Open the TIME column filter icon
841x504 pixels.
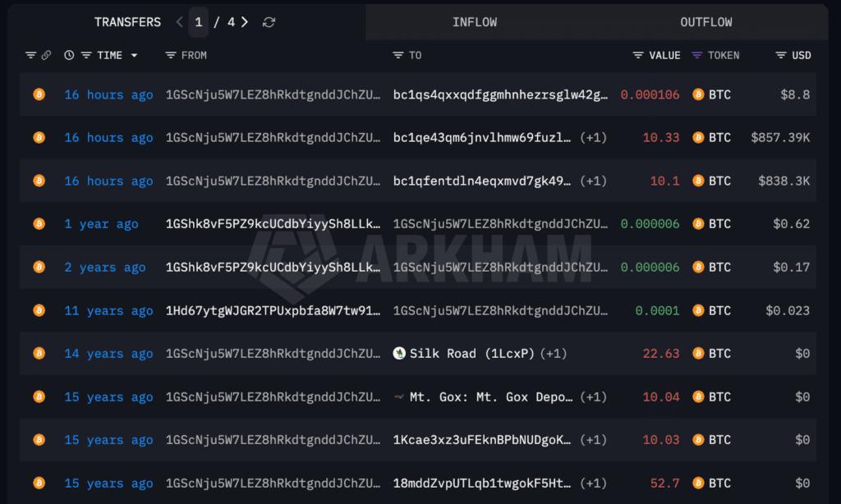click(85, 55)
